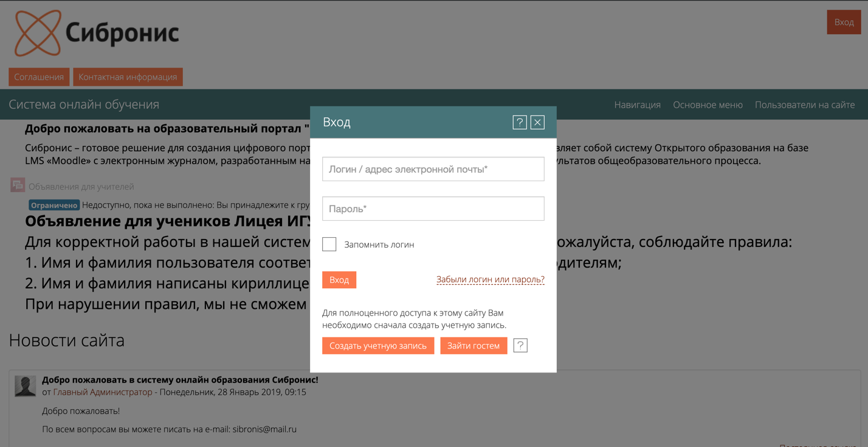
Task: Open Пользователи на сайте menu
Action: [x=804, y=105]
